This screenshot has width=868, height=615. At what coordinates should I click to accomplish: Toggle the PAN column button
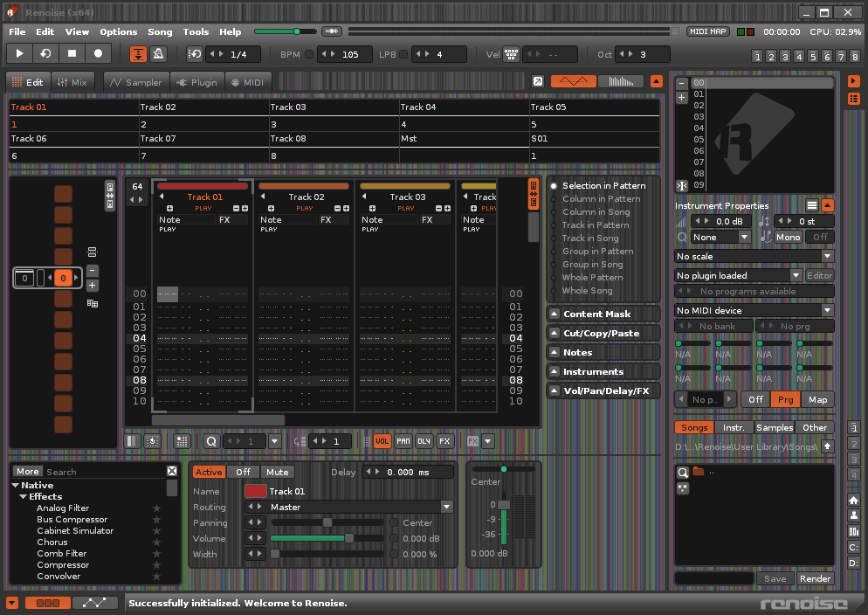(x=403, y=441)
